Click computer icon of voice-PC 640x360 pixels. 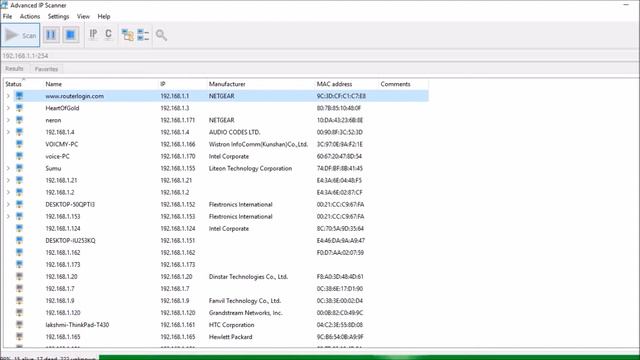pos(19,156)
